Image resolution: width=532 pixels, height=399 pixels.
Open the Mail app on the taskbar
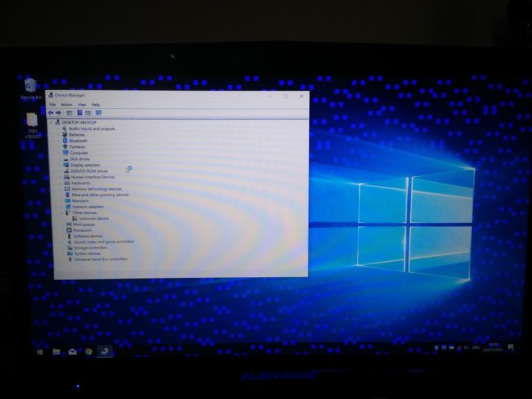coord(72,352)
